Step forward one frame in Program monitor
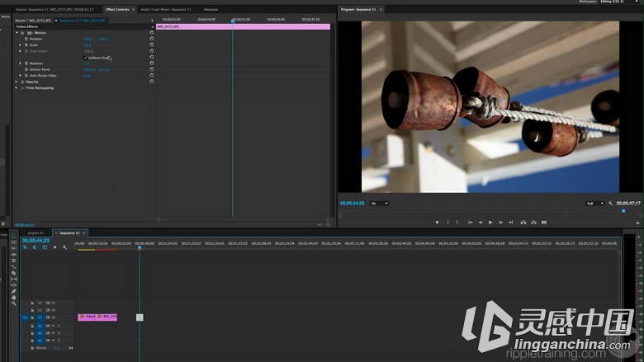Image resolution: width=644 pixels, height=362 pixels. (x=500, y=222)
